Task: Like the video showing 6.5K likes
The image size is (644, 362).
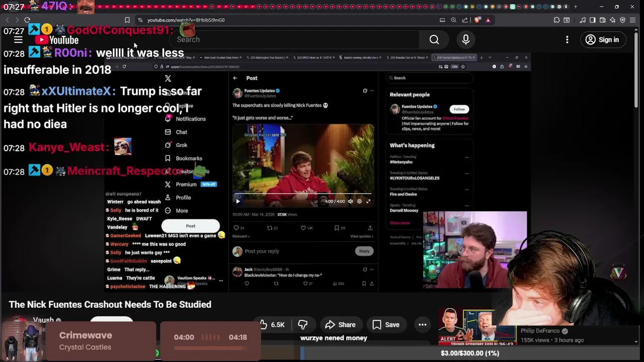Action: coord(272,325)
